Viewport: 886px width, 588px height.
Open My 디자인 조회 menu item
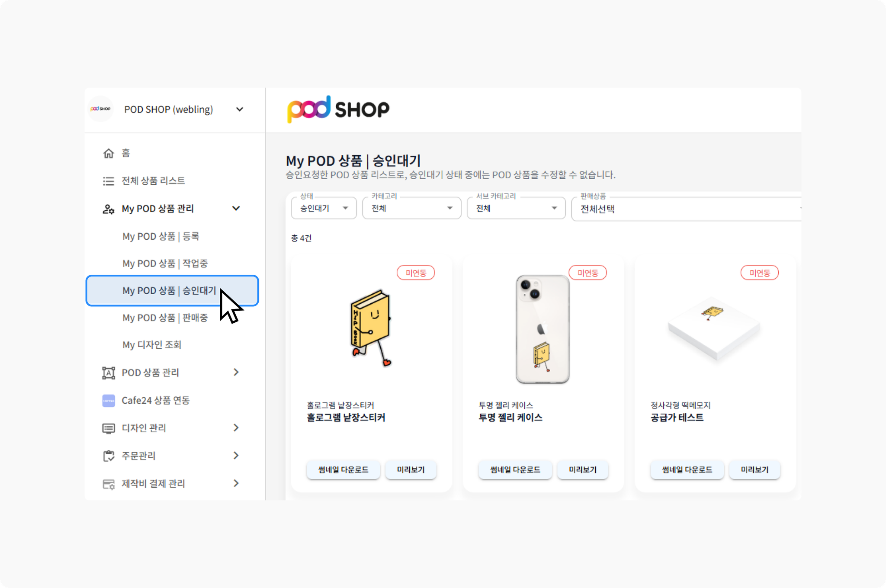(151, 345)
